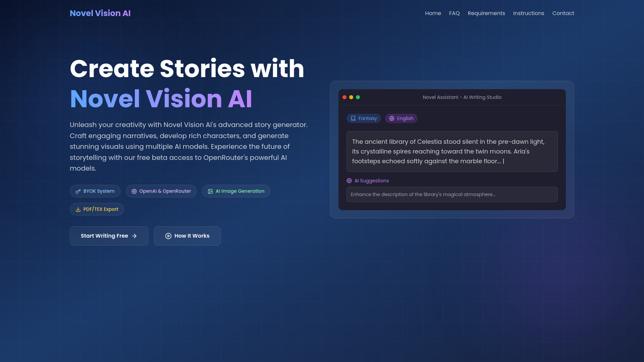Expand the Instructions navigation item
The image size is (644, 362).
coord(529,13)
